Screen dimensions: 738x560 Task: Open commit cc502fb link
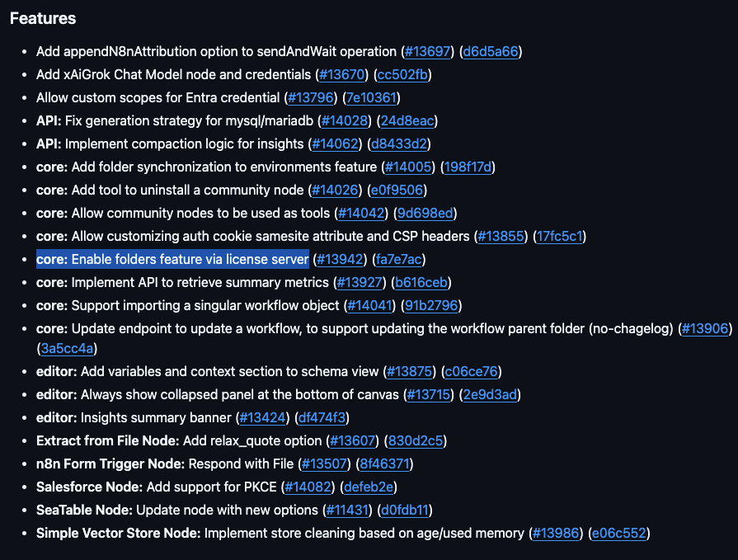click(x=403, y=75)
